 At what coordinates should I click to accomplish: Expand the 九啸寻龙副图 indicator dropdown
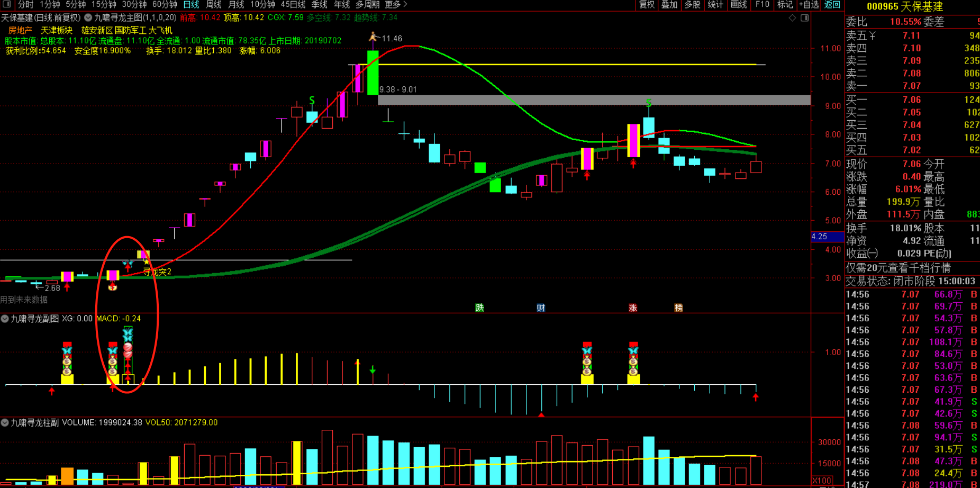pyautogui.click(x=5, y=319)
